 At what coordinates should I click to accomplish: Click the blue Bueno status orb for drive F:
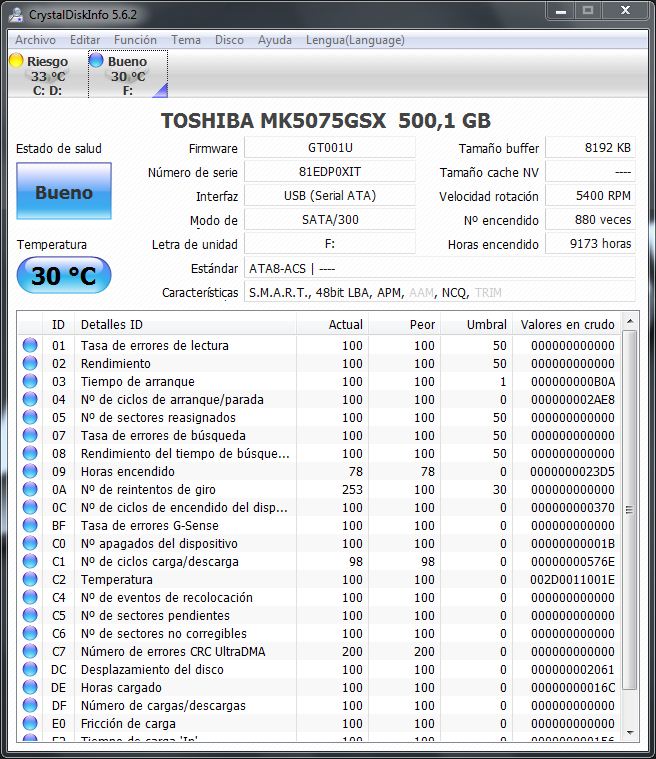[96, 61]
